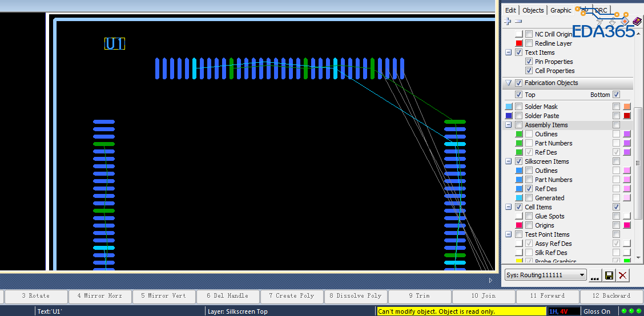Viewport: 644px width, 316px height.
Task: Click the panel scrollbar down arrow
Action: 638,257
